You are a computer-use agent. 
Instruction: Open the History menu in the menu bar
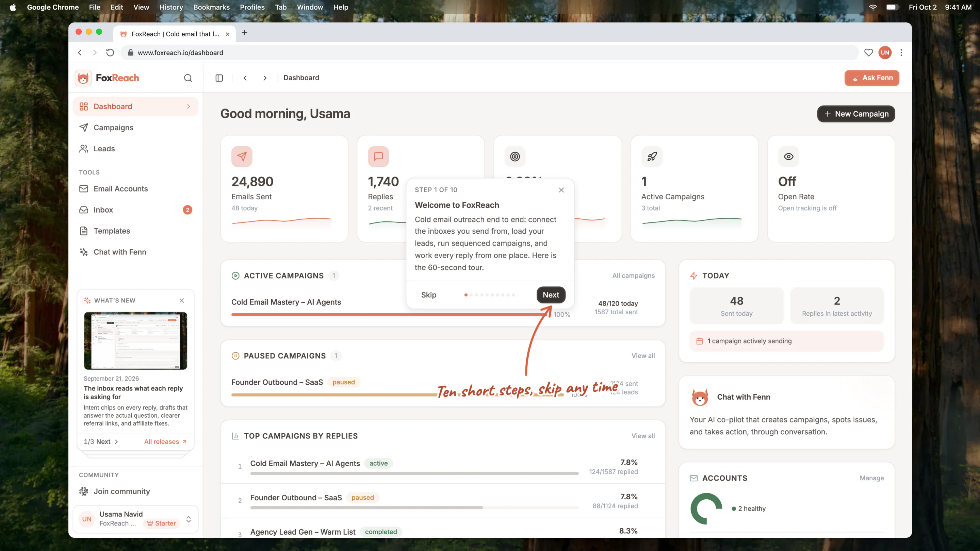tap(171, 7)
